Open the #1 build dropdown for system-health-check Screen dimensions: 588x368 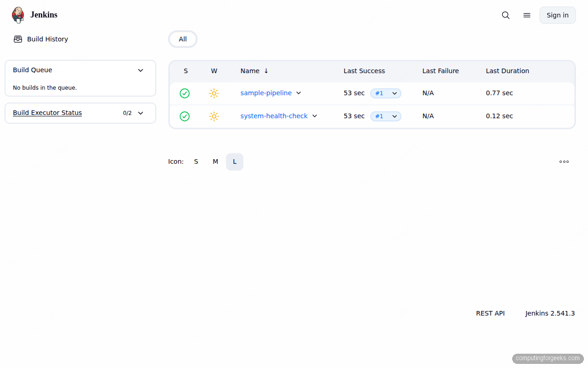(394, 116)
